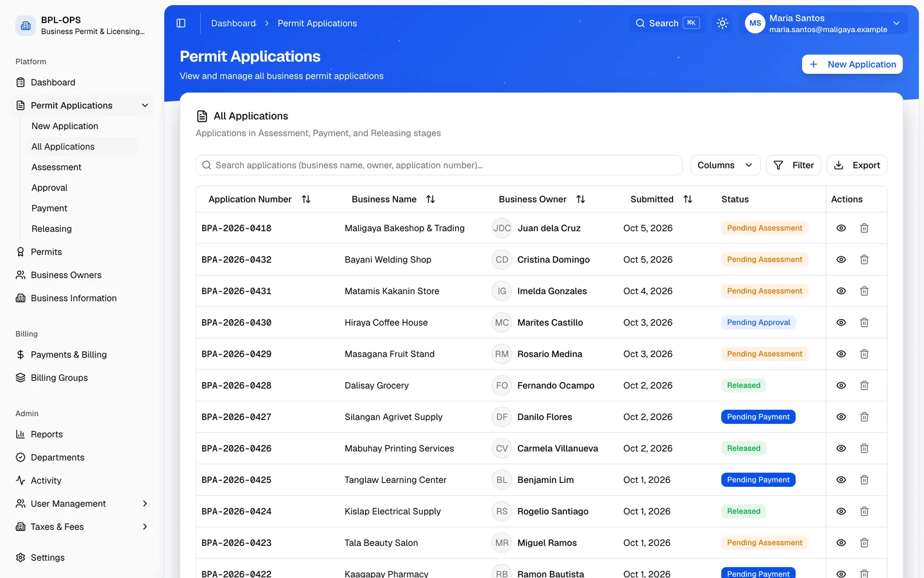Collapse the Permit Applications menu chevron
The image size is (924, 578).
tap(145, 105)
